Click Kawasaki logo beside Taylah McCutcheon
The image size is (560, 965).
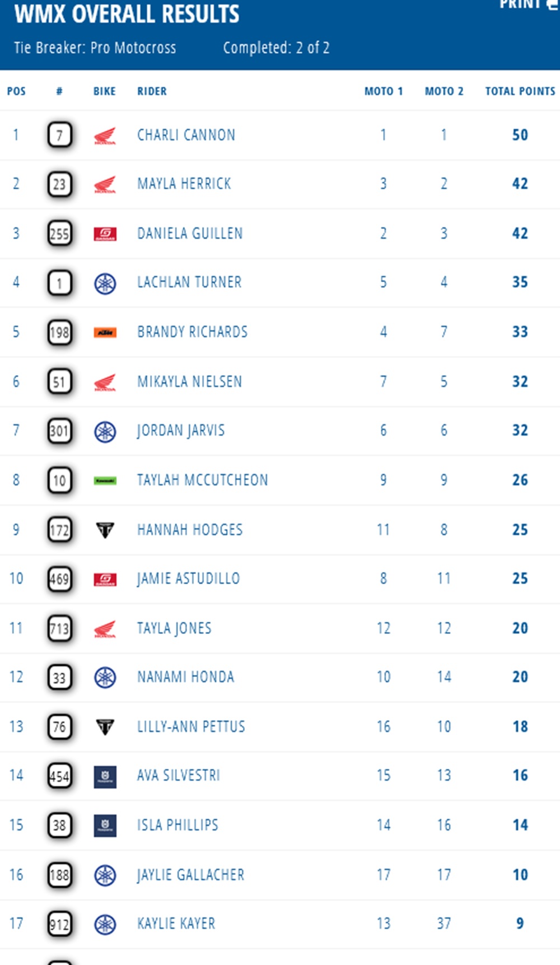click(105, 481)
